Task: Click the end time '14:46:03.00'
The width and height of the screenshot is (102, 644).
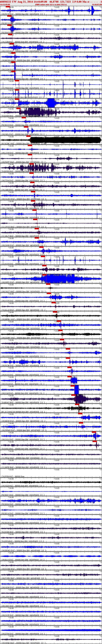Action: (97, 4)
